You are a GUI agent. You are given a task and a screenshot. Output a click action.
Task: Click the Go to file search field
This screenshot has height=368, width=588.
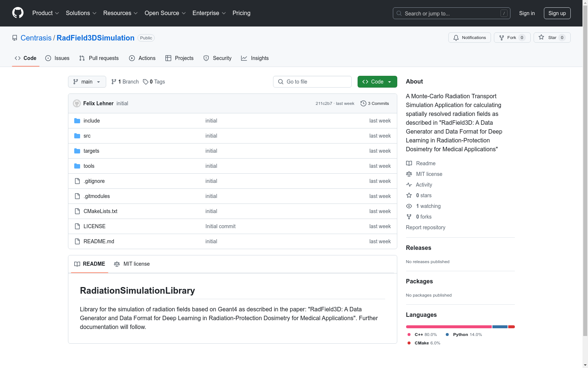pyautogui.click(x=312, y=82)
